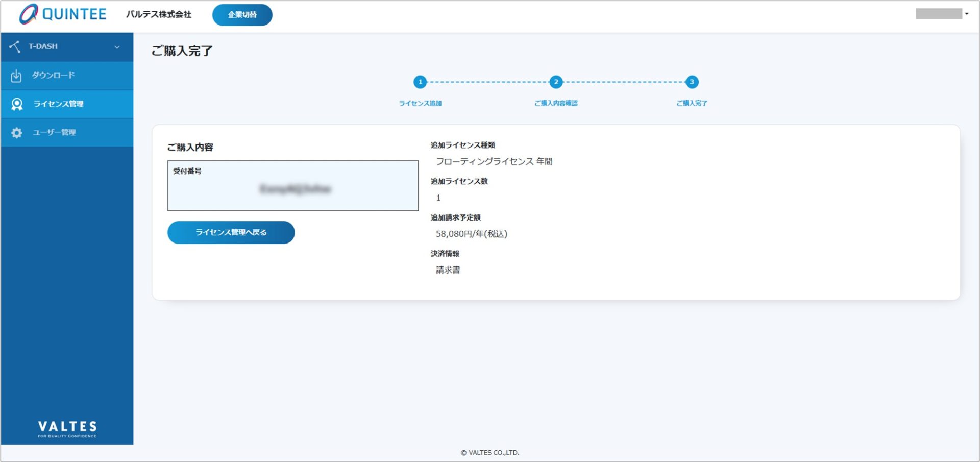Click the user management gear icon
This screenshot has height=462, width=980.
pyautogui.click(x=17, y=133)
